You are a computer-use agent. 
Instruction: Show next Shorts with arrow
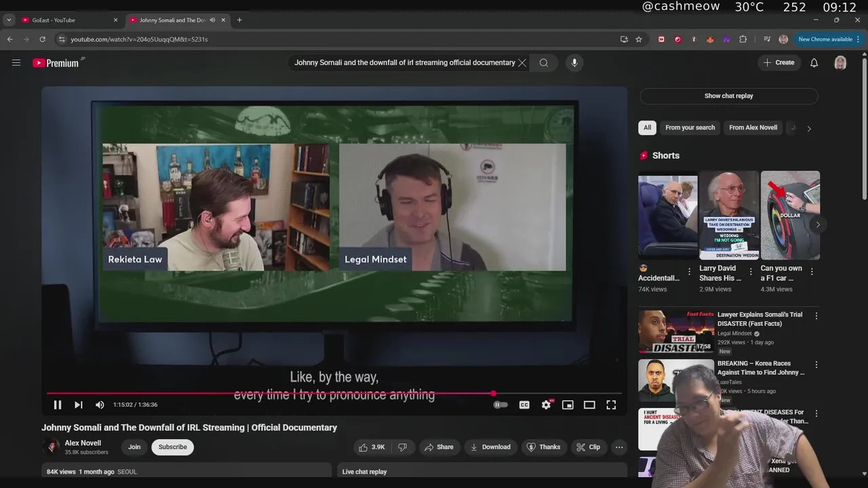pos(818,224)
